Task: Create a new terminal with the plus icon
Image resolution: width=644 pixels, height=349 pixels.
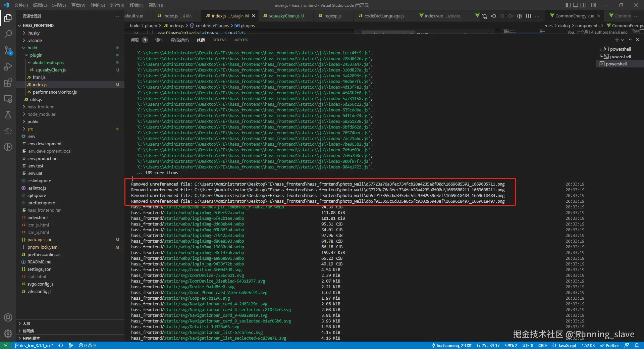Action: click(x=616, y=40)
